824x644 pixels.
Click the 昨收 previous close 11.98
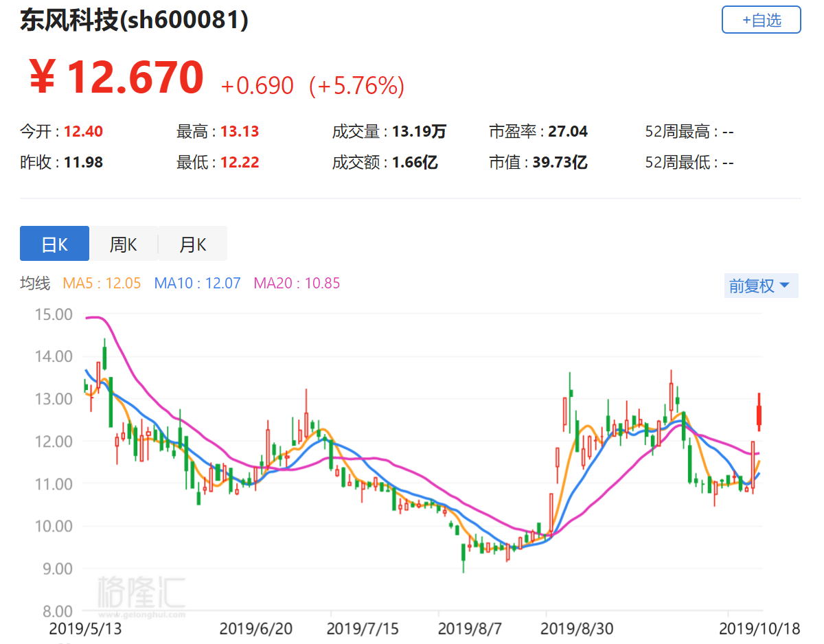(x=83, y=163)
